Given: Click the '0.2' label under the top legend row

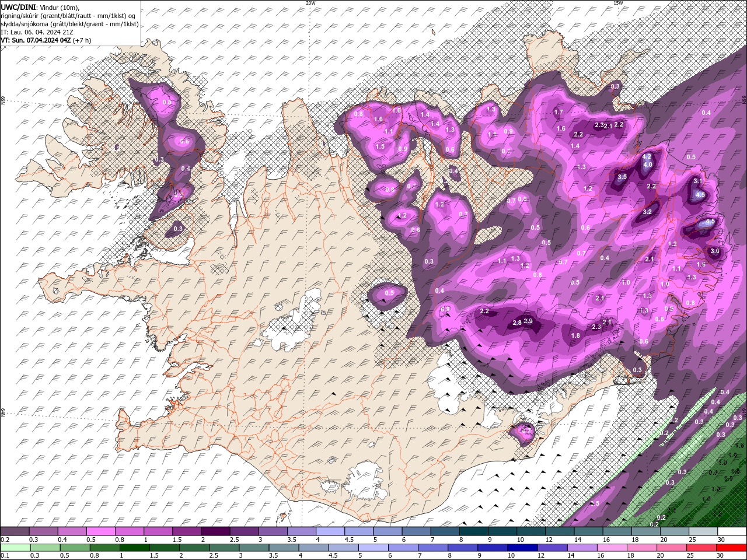Looking at the screenshot, I should (5, 540).
